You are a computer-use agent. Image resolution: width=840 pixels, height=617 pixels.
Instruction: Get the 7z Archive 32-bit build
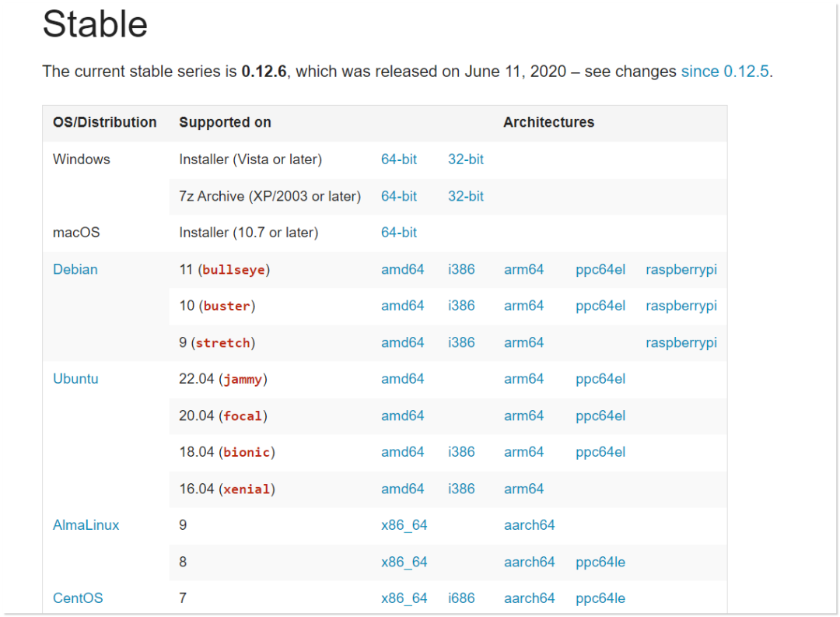[466, 196]
